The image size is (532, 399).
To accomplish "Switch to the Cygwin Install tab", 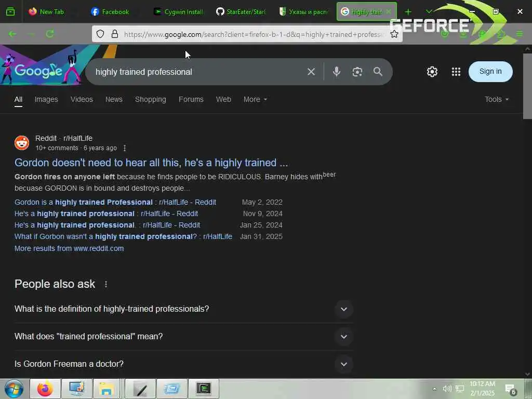I will tap(179, 12).
